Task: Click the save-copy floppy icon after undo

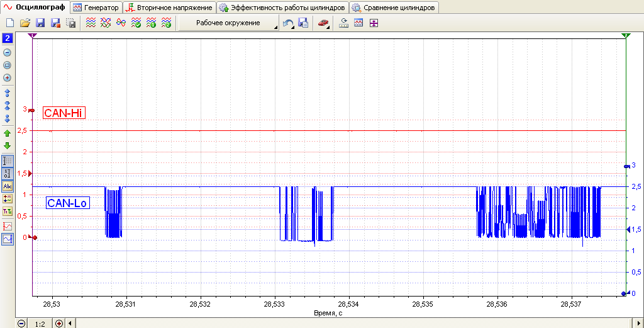Action: [303, 23]
